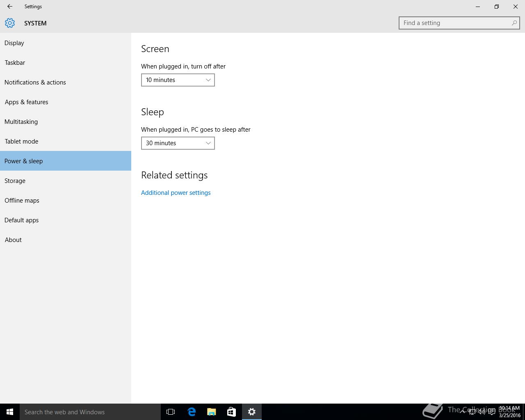Click the Settings gear on the taskbar

252,412
